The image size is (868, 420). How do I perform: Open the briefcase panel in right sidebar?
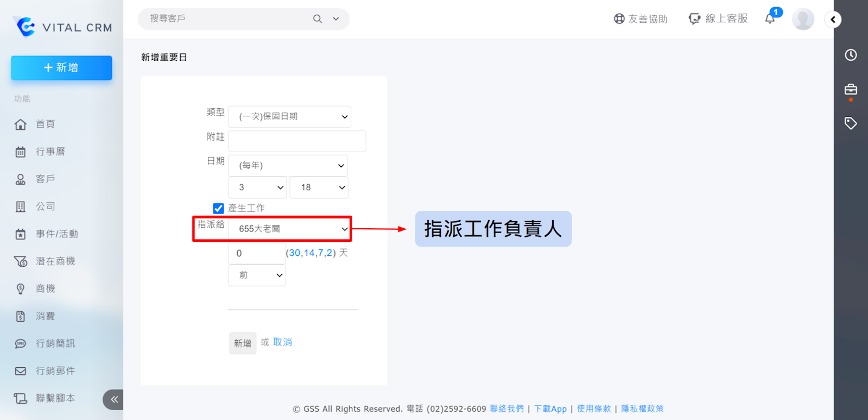point(851,90)
